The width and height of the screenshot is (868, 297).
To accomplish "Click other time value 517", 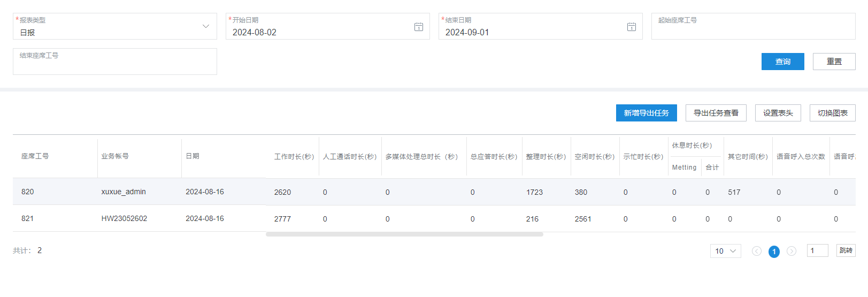I will tap(734, 192).
